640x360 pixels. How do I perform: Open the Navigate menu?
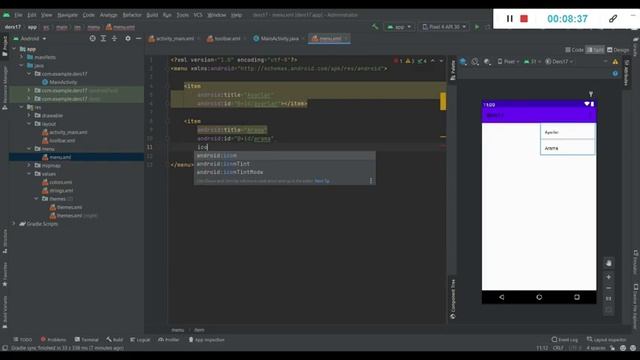click(67, 15)
